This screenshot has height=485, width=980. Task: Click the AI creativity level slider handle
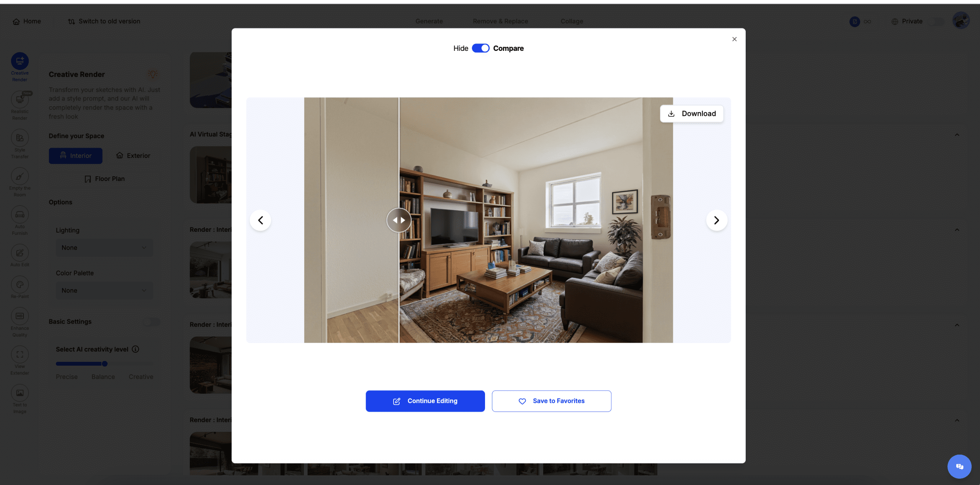(105, 364)
